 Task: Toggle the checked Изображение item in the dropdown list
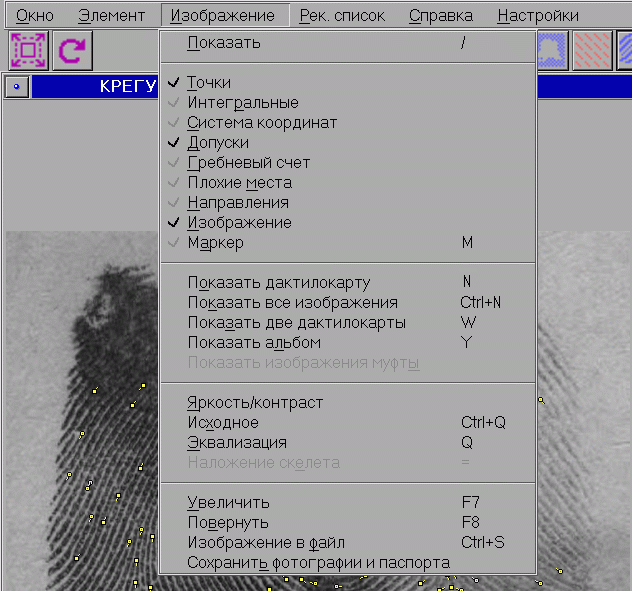pyautogui.click(x=347, y=222)
